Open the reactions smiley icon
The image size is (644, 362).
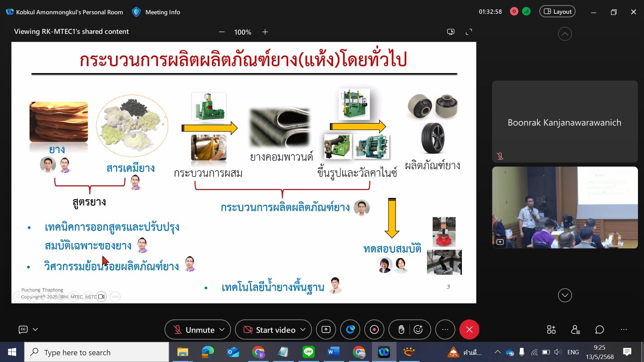click(418, 330)
